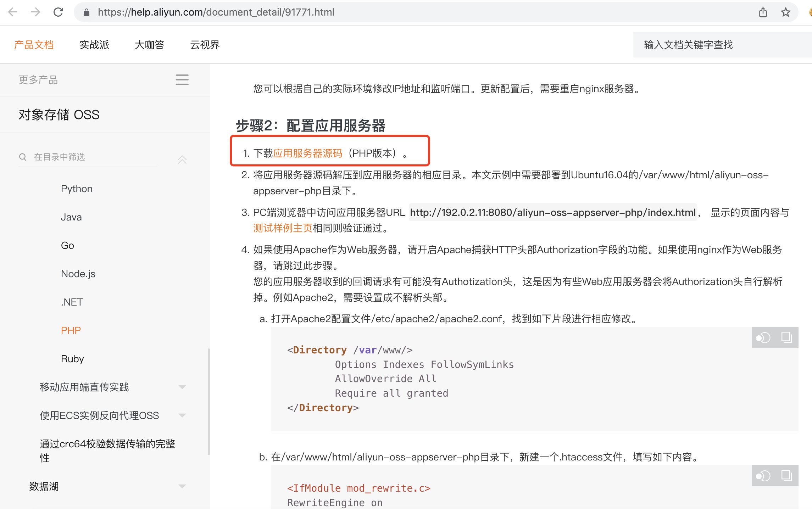Click the browser forward arrow
Viewport: 812px width, 509px height.
[35, 12]
